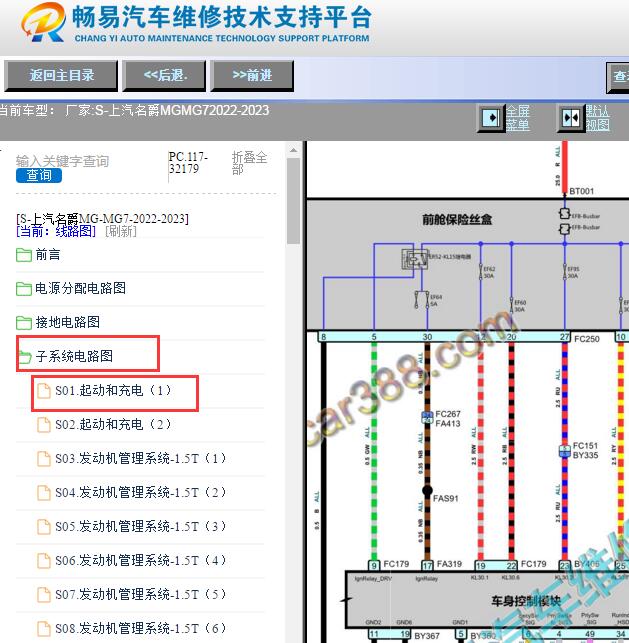The image size is (629, 643).
Task: Click the FA319 connector label
Action: (449, 564)
